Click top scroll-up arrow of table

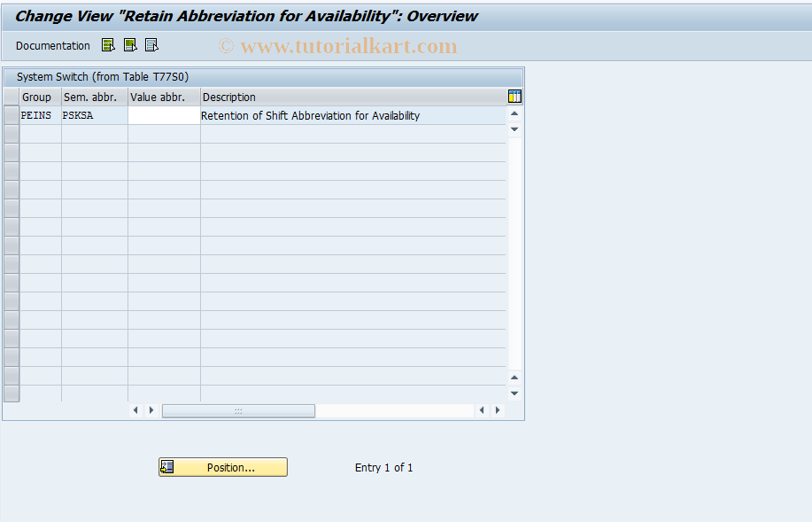(x=514, y=113)
